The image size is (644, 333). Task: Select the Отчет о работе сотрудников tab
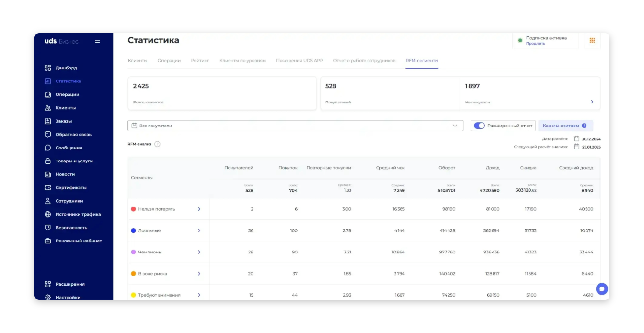pyautogui.click(x=364, y=61)
